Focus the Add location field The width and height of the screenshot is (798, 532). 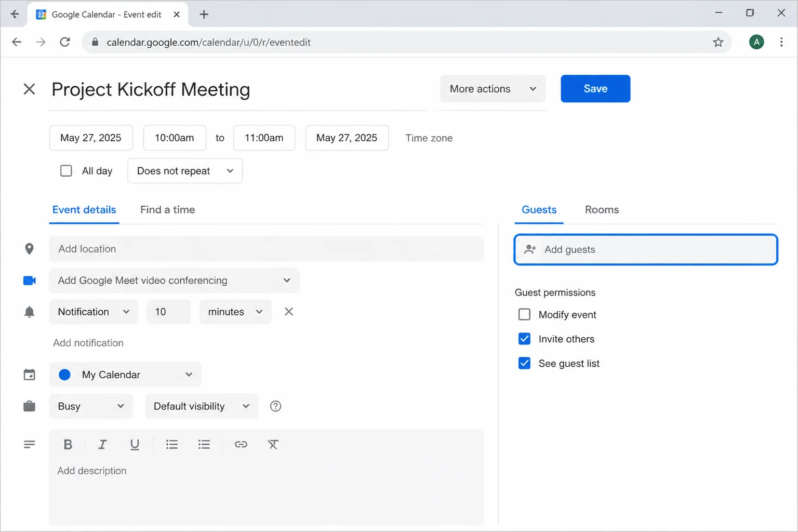(267, 249)
